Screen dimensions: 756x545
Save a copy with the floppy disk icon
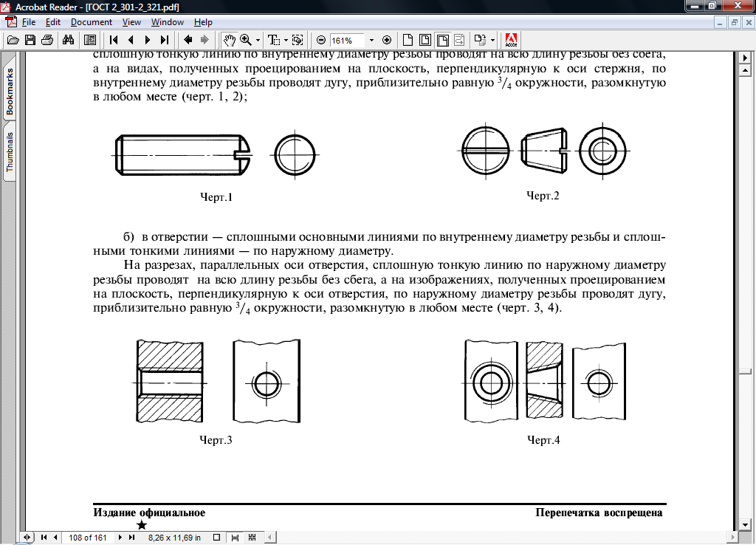tap(30, 40)
